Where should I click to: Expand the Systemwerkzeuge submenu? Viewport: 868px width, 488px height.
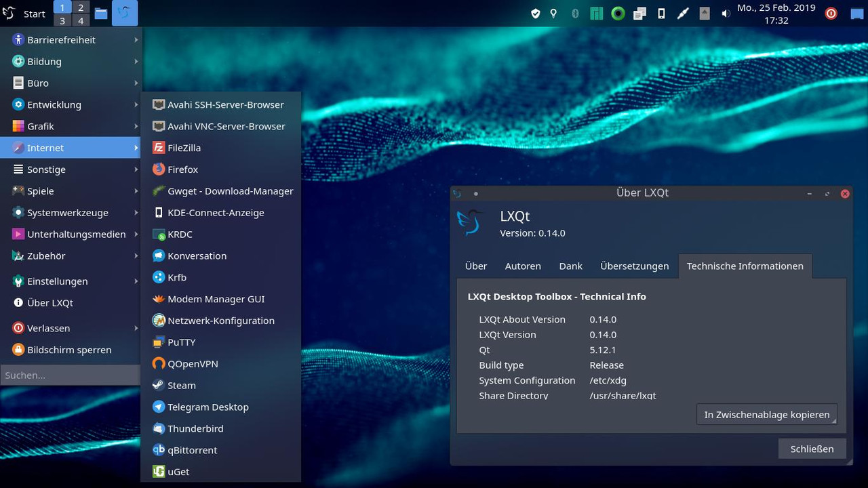pyautogui.click(x=71, y=213)
